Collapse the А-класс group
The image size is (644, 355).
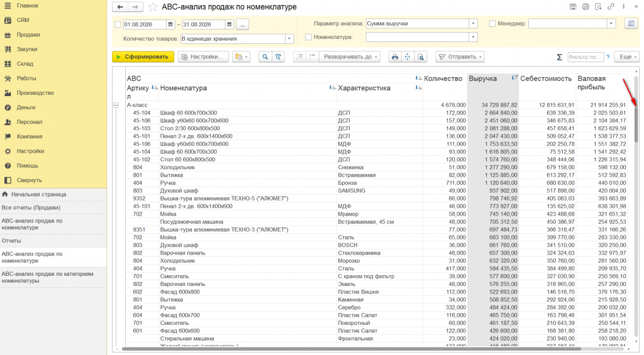(116, 106)
